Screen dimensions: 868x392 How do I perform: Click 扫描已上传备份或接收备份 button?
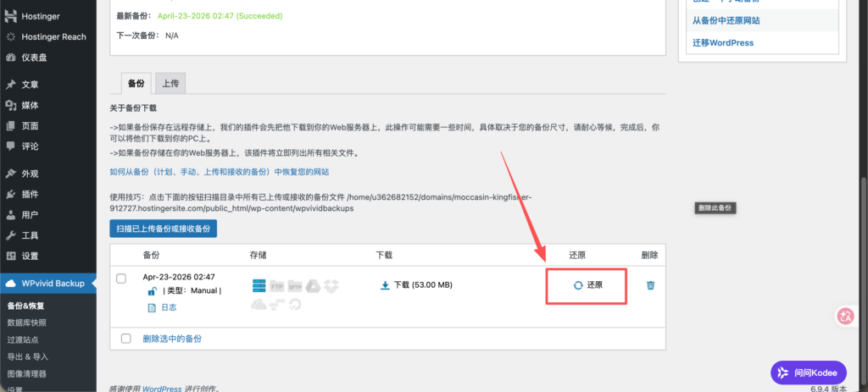[x=164, y=229]
